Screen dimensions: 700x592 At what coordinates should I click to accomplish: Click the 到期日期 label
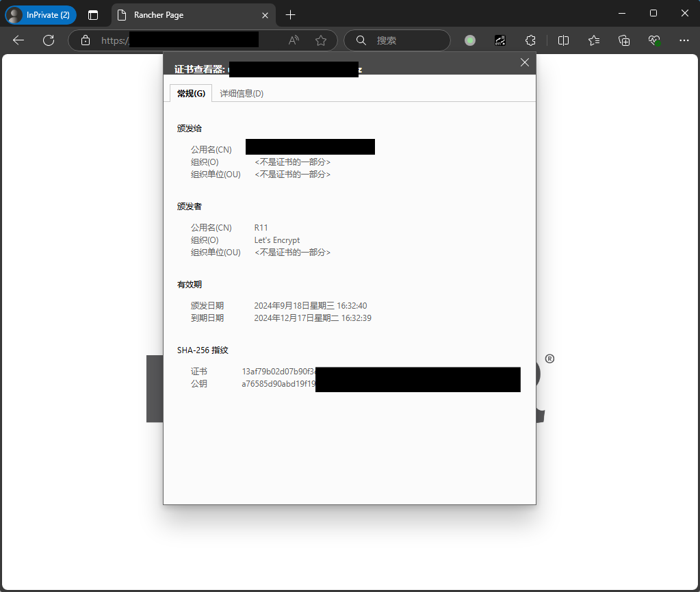(207, 318)
